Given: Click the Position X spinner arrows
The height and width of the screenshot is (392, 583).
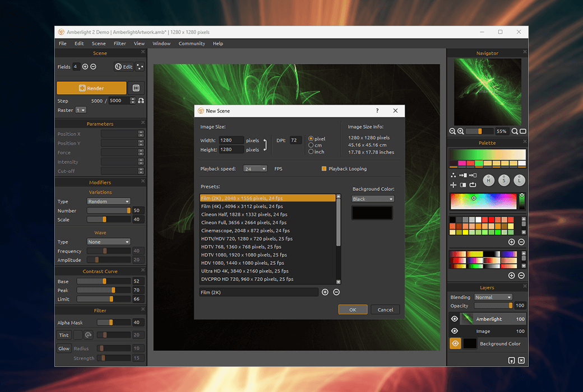Looking at the screenshot, I should coord(141,134).
